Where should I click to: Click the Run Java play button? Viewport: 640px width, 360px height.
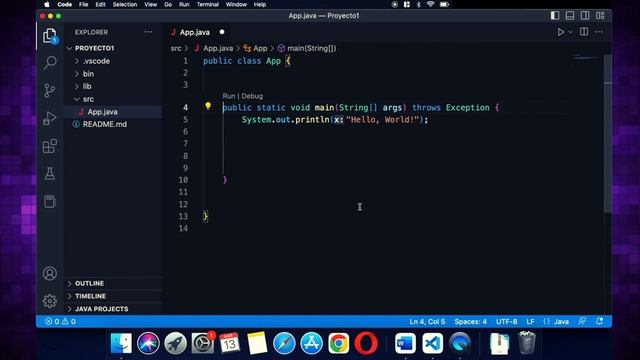(560, 32)
